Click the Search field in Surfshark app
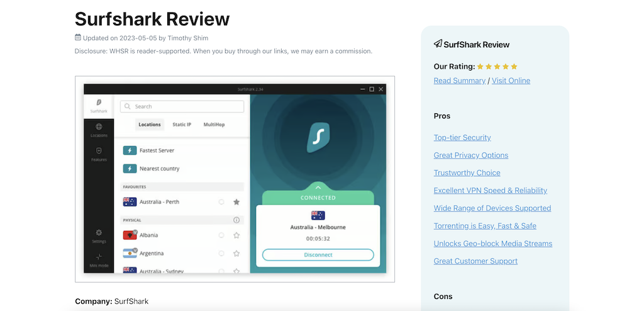Screen dimensions: 644x311 pos(182,106)
